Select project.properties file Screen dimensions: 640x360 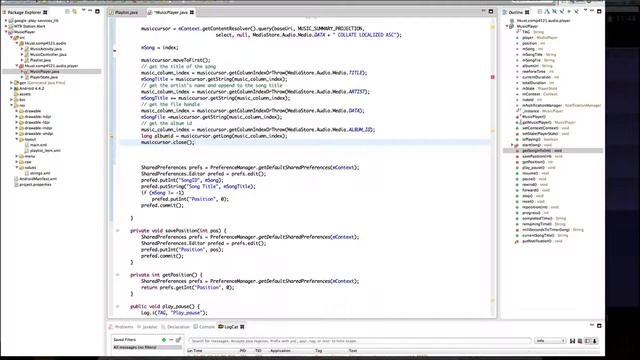pyautogui.click(x=35, y=184)
